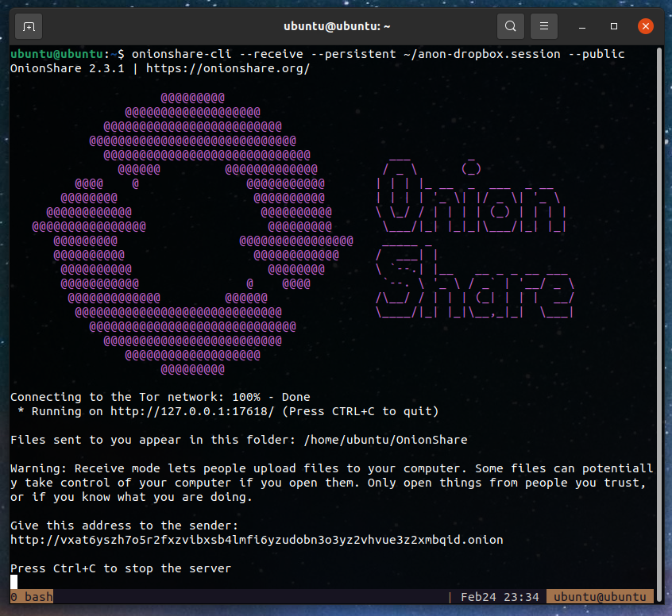Open a new terminal tab

pos(29,26)
